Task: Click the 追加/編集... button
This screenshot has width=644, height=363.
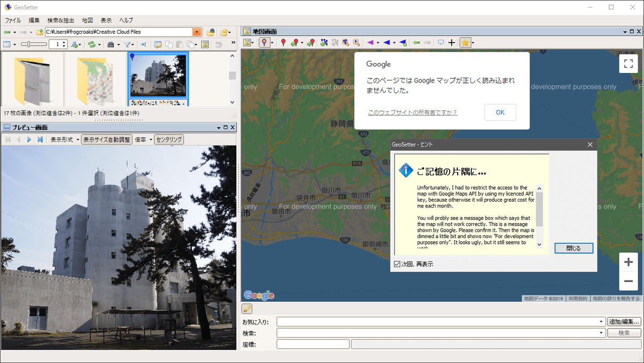Action: [x=624, y=322]
